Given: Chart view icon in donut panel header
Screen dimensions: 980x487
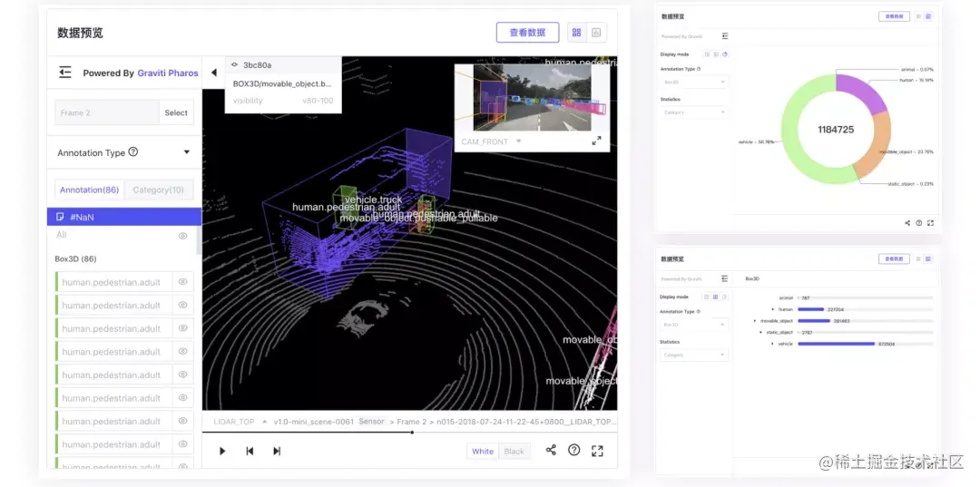Looking at the screenshot, I should 929,16.
